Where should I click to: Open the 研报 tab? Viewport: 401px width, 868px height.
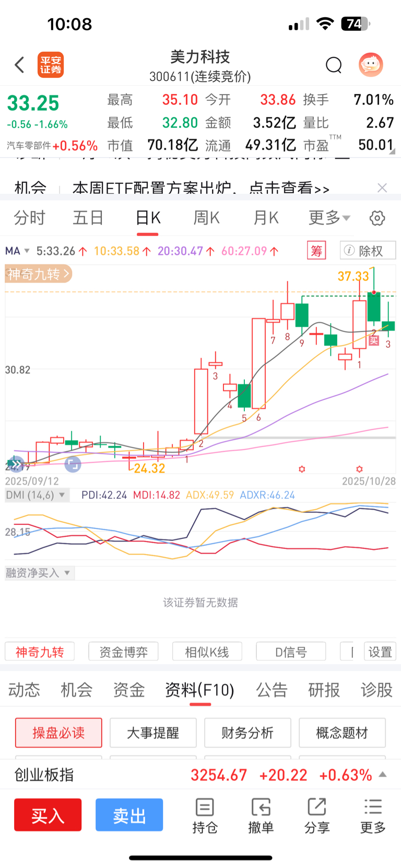[x=324, y=690]
